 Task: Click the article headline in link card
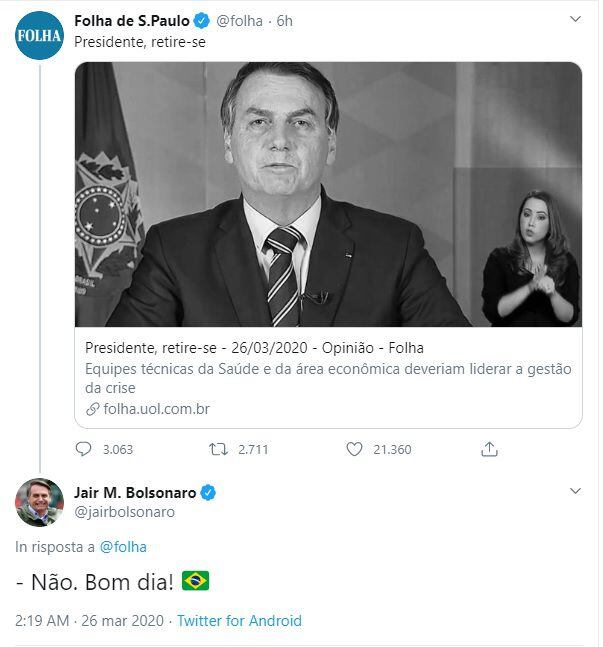tap(254, 348)
